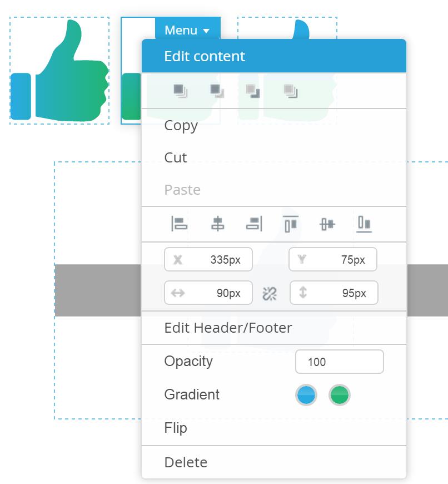Align element to the bottom

pos(364,224)
